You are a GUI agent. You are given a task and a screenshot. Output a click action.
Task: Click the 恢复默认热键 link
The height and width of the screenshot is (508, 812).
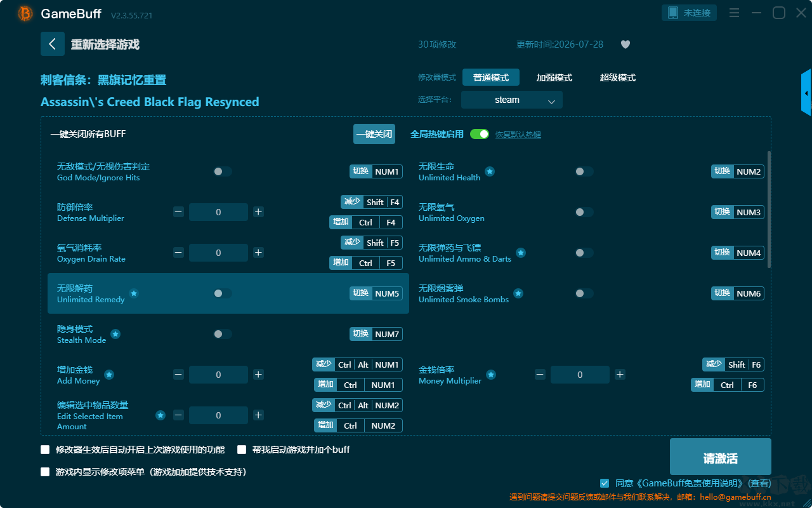click(518, 135)
